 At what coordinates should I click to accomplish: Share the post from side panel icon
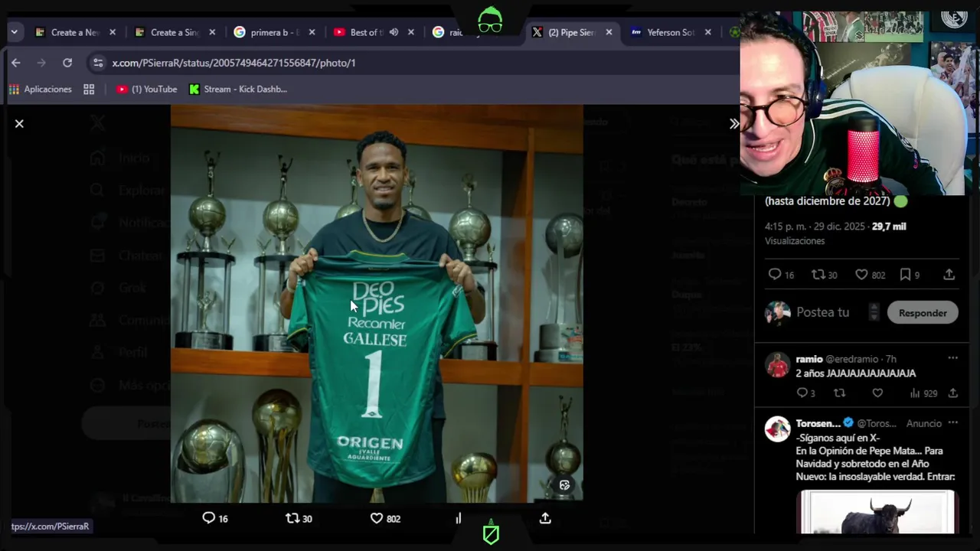click(x=949, y=275)
